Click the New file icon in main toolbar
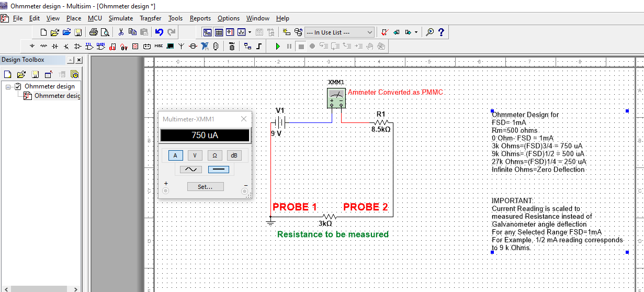This screenshot has height=292, width=644. click(x=43, y=32)
